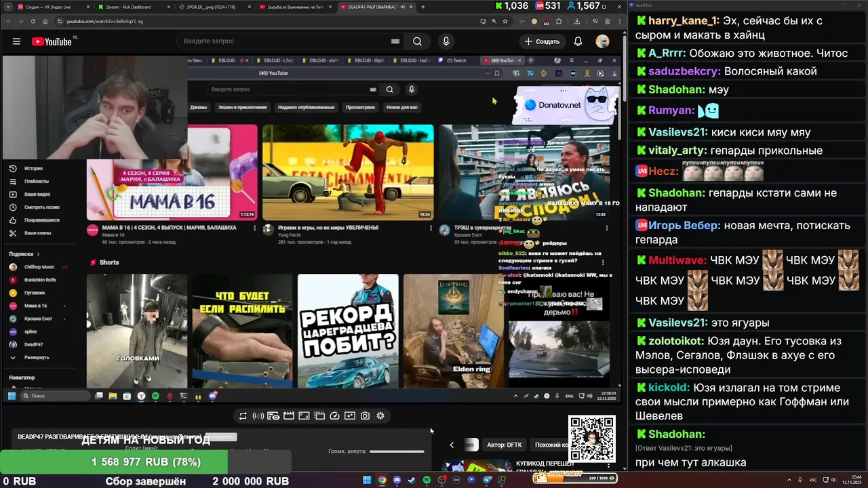Screen dimensions: 868x488
Task: Click the clapperboard icon below video
Action: point(289,416)
